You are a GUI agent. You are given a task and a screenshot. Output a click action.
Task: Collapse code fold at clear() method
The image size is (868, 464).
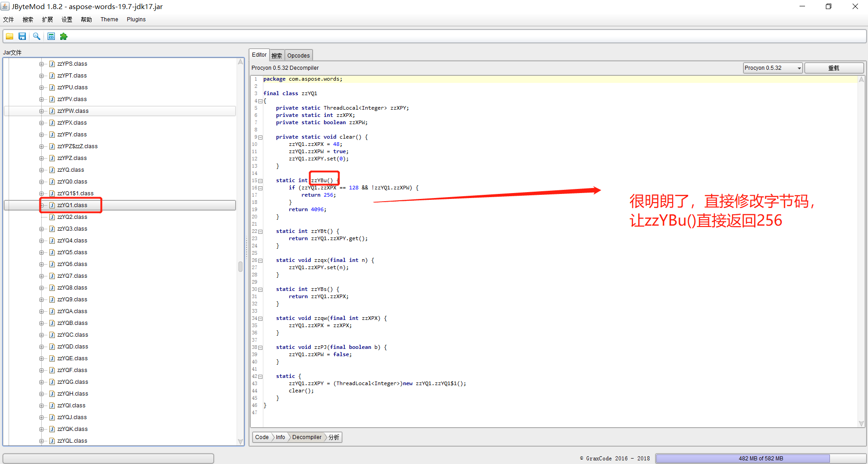pos(260,137)
